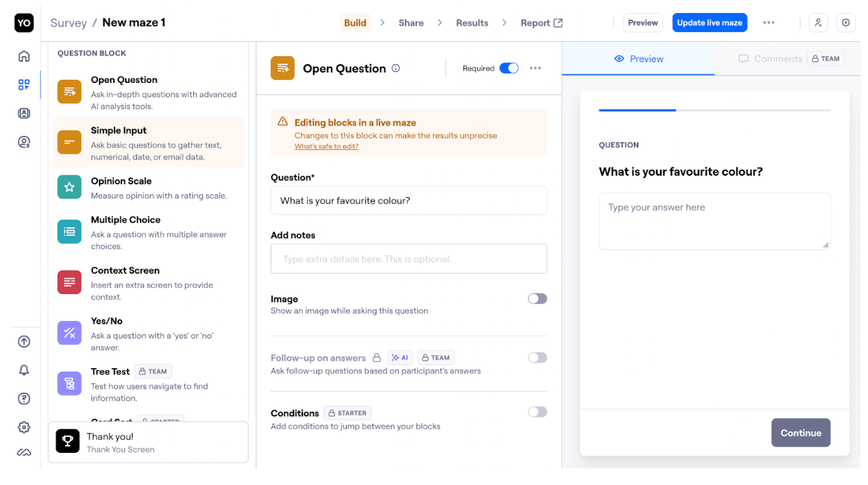
Task: Open the notifications bell icon
Action: coord(24,370)
